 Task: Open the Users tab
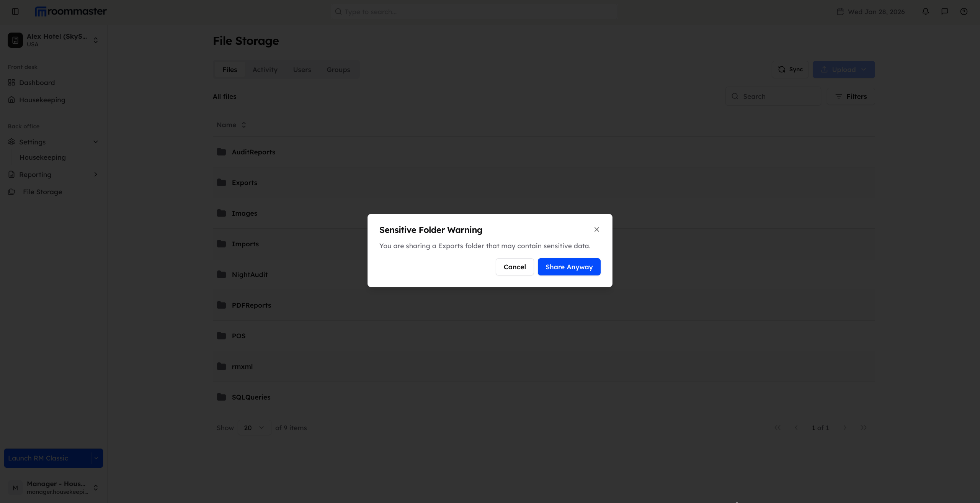click(302, 69)
